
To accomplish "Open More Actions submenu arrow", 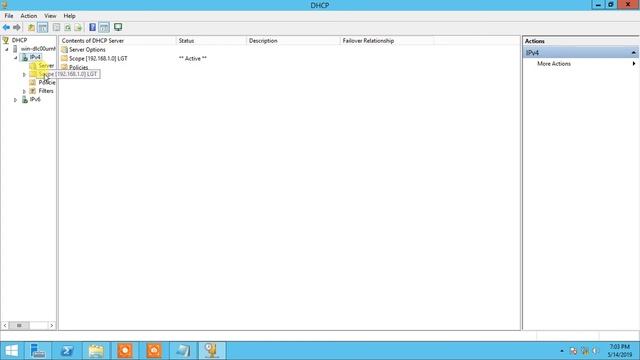I will point(634,64).
